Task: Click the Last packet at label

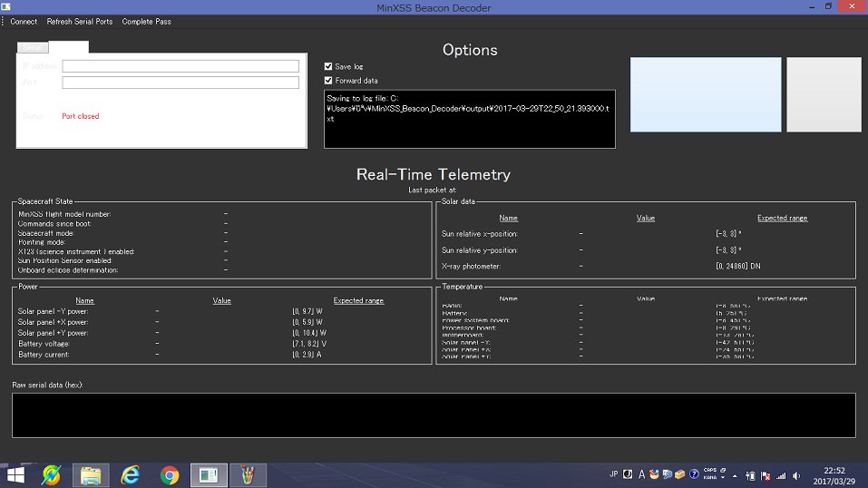Action: point(433,190)
